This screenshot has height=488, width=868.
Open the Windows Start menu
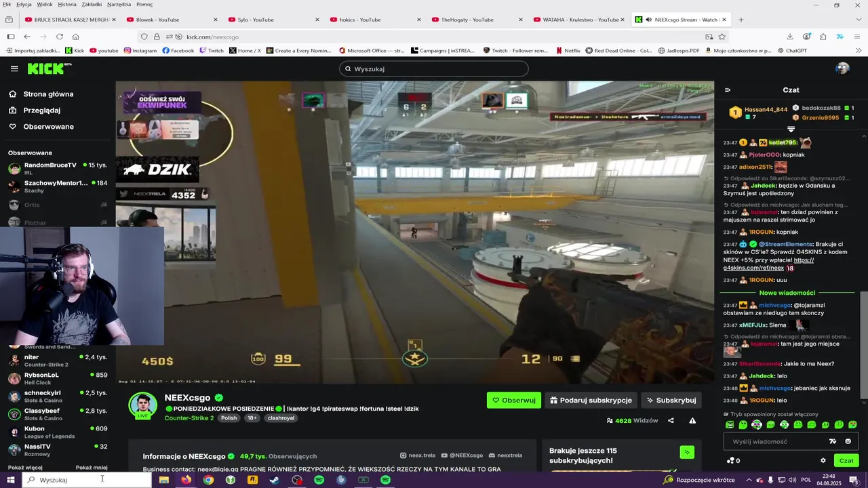coord(11,480)
